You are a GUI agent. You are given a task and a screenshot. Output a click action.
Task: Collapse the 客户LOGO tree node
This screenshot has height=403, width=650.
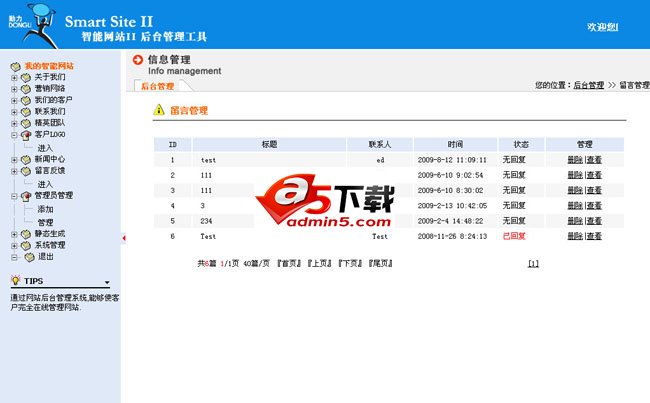click(14, 135)
